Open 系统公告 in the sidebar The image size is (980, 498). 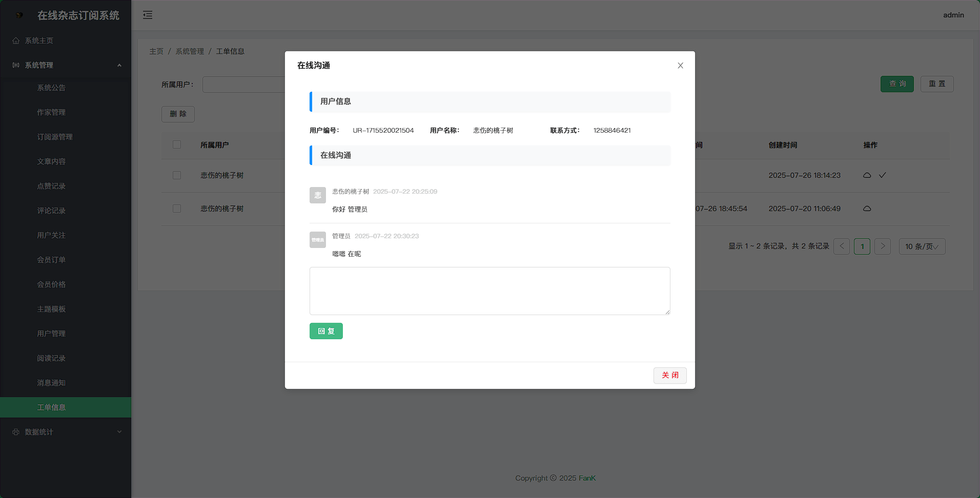(x=51, y=88)
